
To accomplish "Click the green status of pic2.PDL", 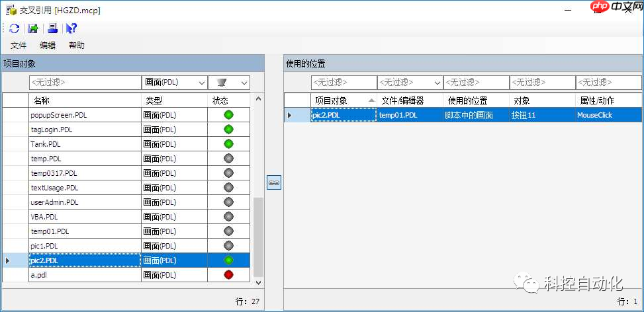I will pos(229,260).
